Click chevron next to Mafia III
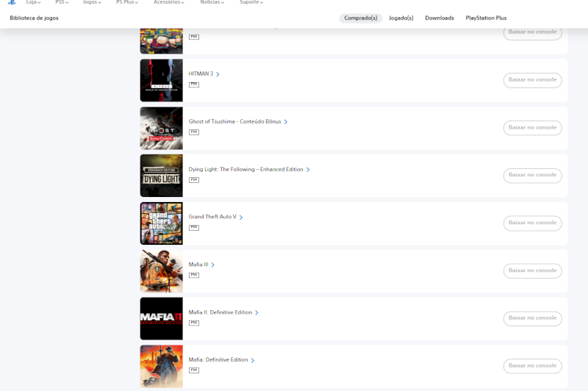 pyautogui.click(x=212, y=265)
